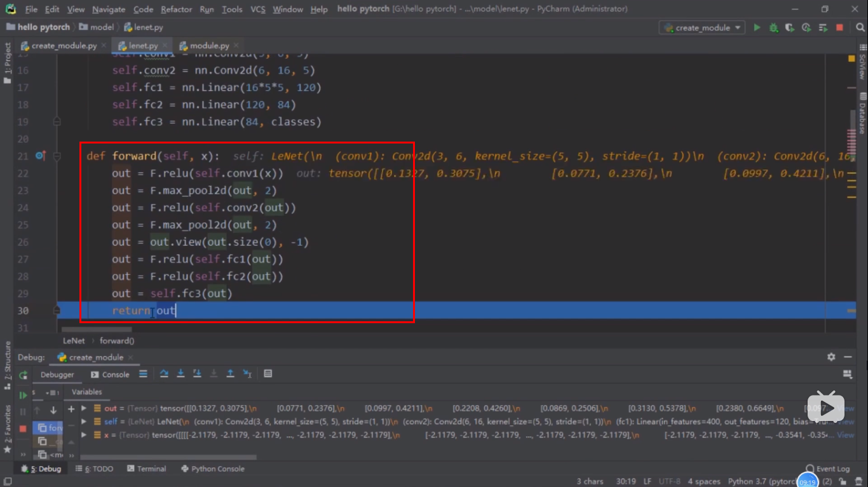Toggle tool window bars icon bottom-left
868x487 pixels.
pyautogui.click(x=7, y=481)
